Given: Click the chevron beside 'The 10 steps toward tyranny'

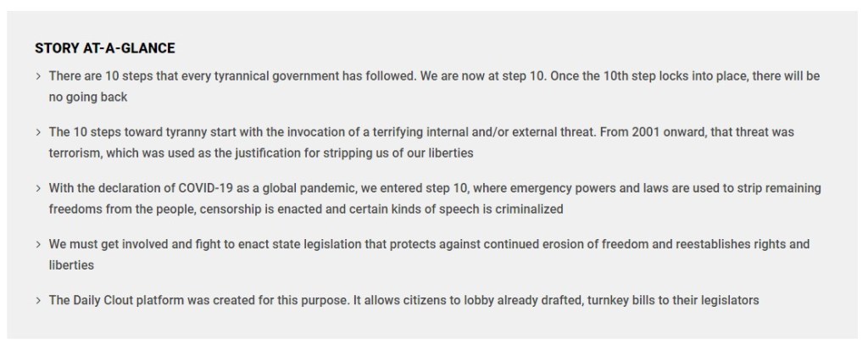Looking at the screenshot, I should point(39,132).
